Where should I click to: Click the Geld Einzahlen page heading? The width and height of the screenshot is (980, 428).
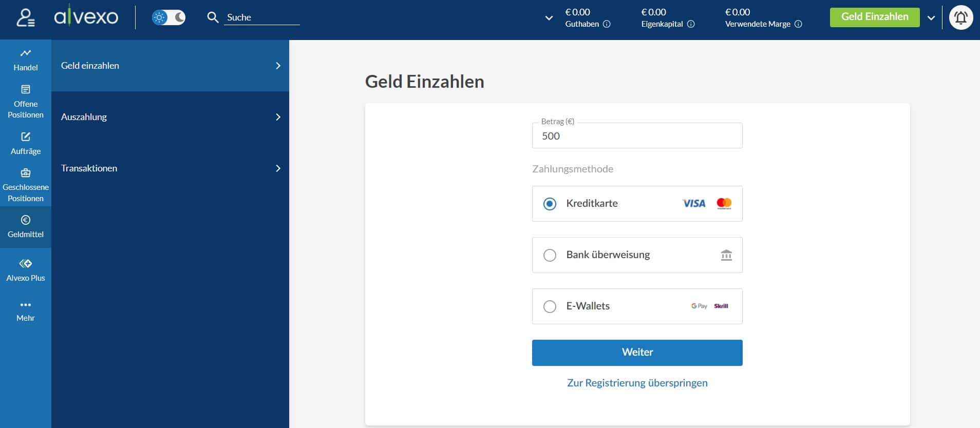click(x=424, y=82)
